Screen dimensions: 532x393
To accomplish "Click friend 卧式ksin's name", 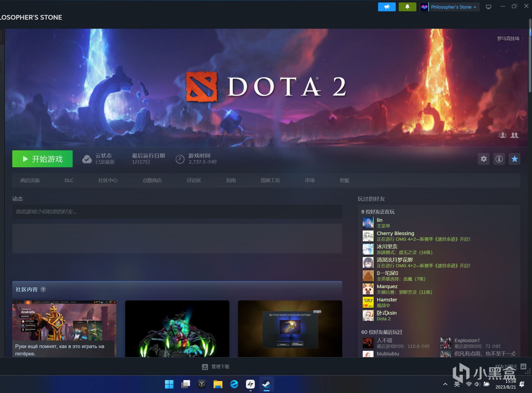I will (387, 313).
